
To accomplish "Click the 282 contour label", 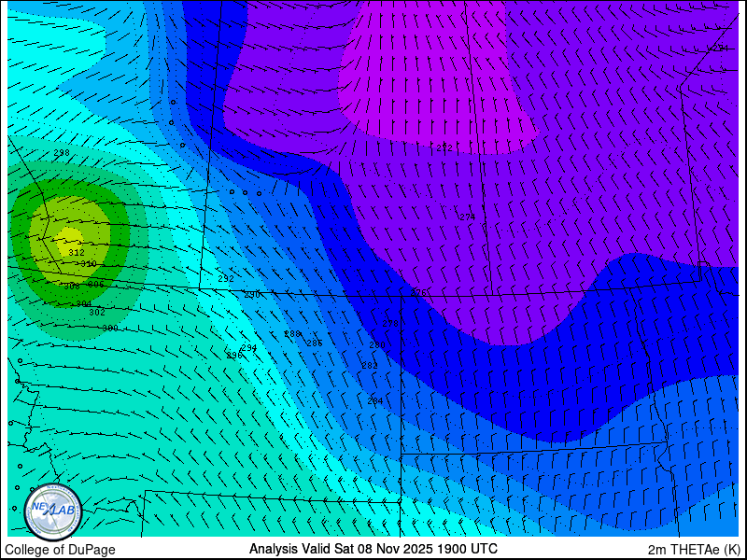I will (370, 366).
